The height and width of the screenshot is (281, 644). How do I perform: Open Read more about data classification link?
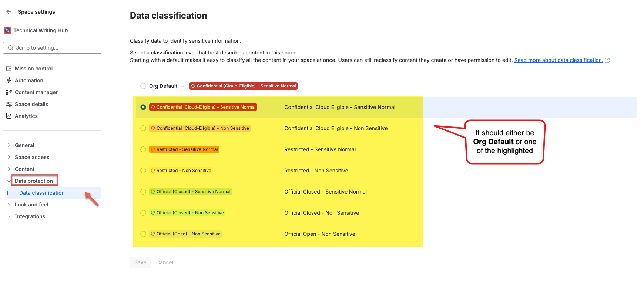[x=559, y=60]
